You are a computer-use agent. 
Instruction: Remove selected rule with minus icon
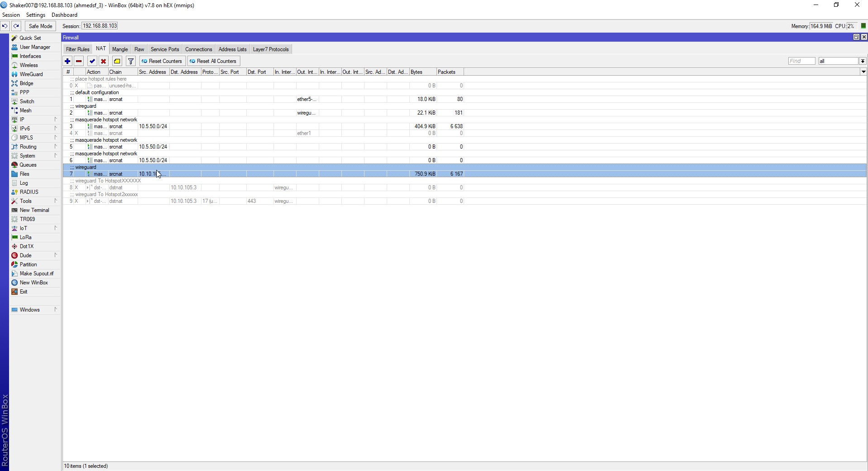[79, 61]
